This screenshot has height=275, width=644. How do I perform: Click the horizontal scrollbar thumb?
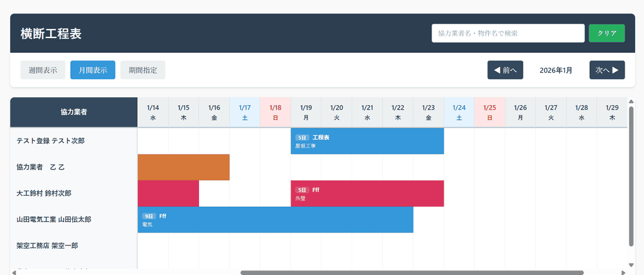coord(412,272)
